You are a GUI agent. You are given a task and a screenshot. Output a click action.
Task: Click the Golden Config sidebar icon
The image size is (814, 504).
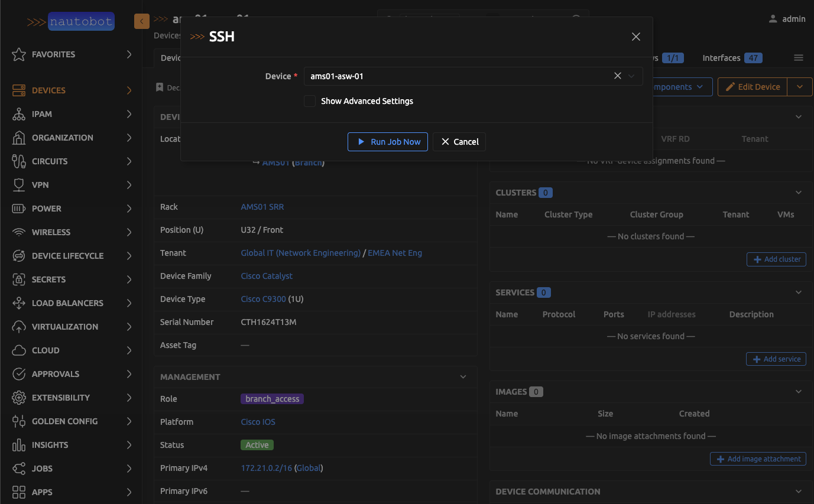pyautogui.click(x=19, y=421)
